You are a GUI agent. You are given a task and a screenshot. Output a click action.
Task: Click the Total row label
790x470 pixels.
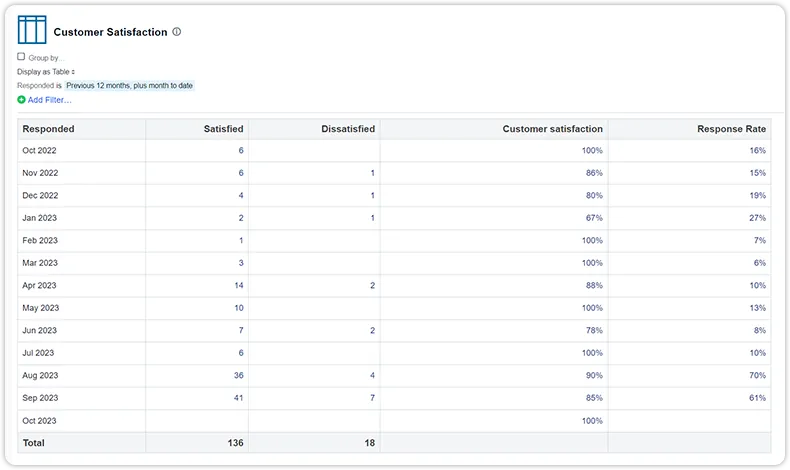tap(34, 443)
